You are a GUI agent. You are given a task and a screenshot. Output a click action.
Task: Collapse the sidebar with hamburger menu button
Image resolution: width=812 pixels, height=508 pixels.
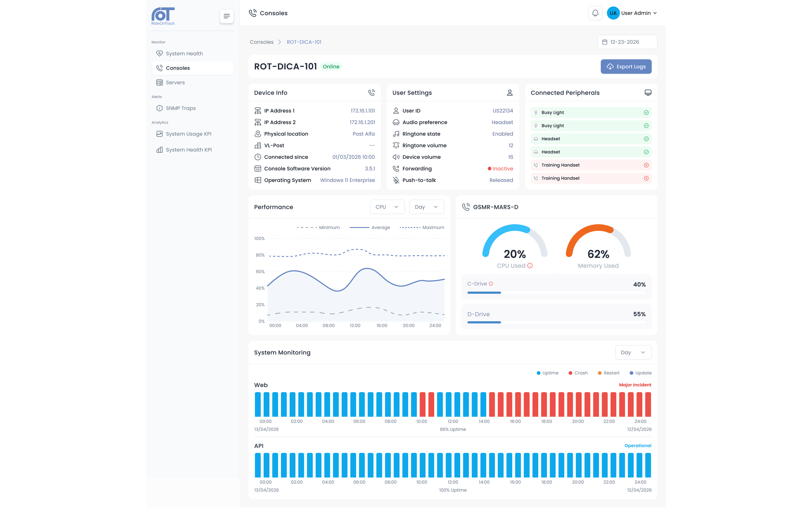(226, 16)
